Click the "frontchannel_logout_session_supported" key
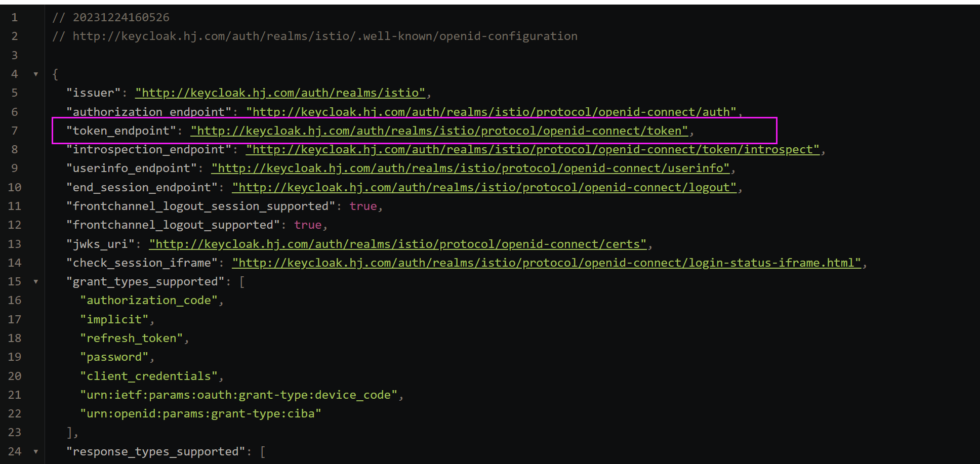The width and height of the screenshot is (980, 464). 201,206
